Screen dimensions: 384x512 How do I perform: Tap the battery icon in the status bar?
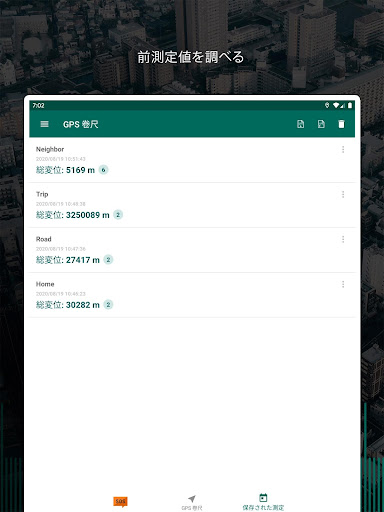[350, 105]
